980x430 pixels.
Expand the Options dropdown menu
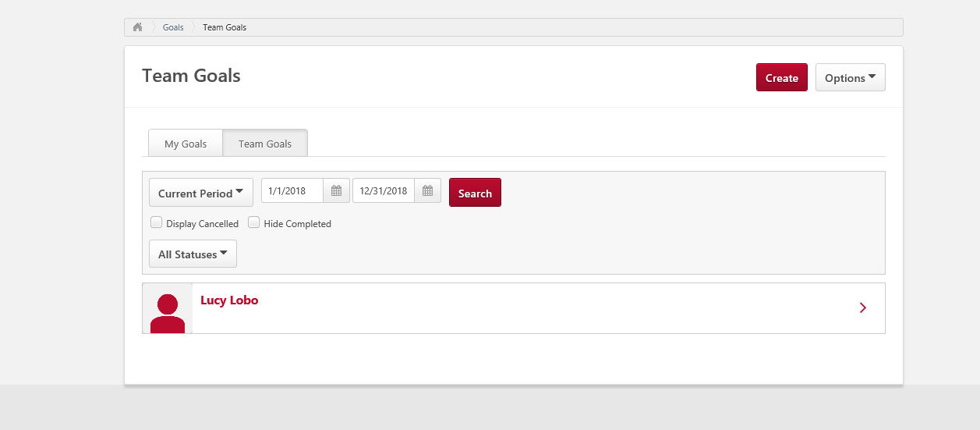(x=851, y=78)
